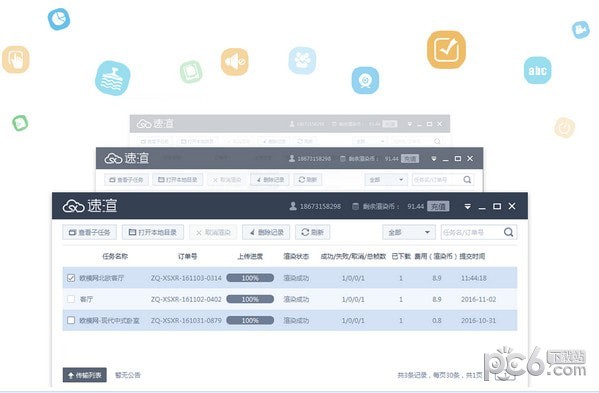Open the 传输列表 transfer list button

pos(85,375)
